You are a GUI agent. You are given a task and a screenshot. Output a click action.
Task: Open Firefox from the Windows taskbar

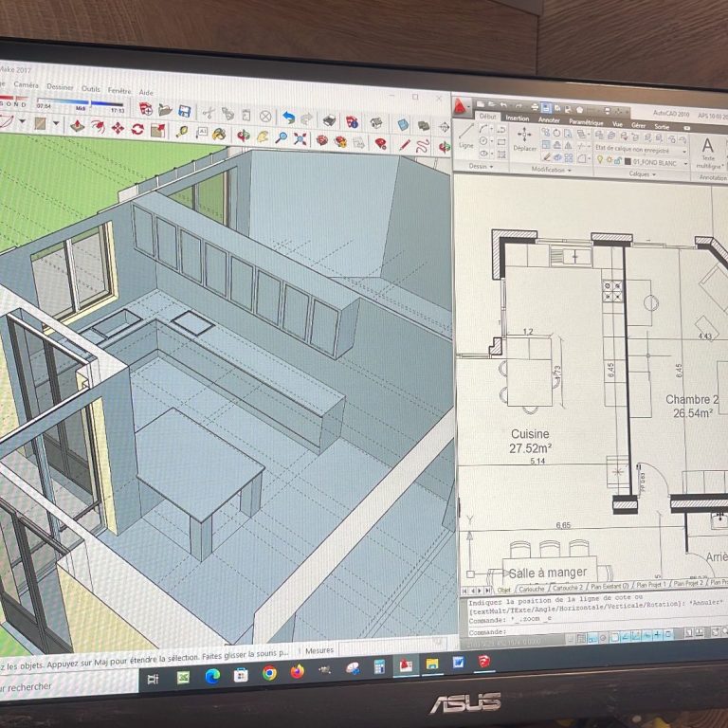pos(297,671)
